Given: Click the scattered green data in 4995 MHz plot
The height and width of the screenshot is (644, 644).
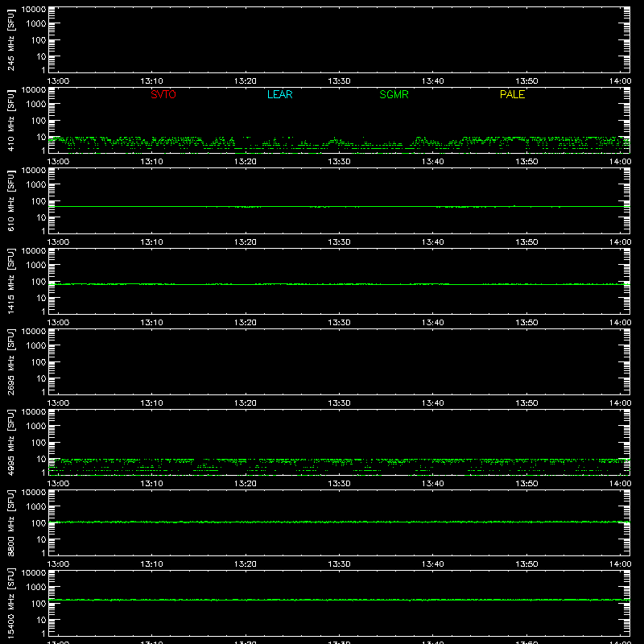Looking at the screenshot, I should pos(339,467).
